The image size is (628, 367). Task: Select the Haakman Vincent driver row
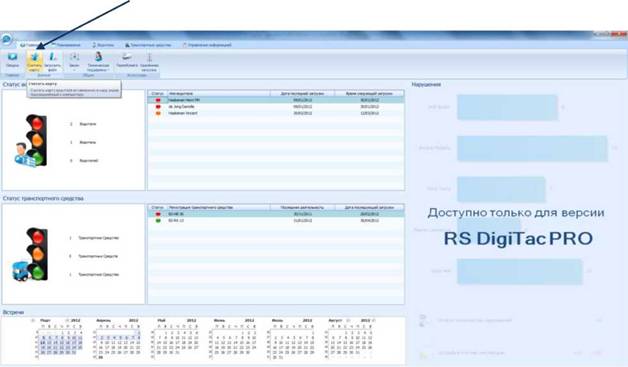point(276,113)
